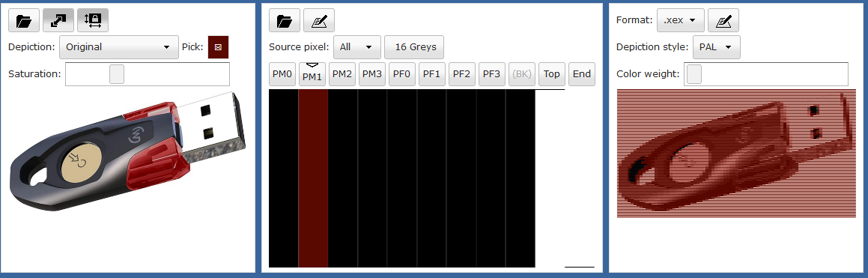Select the PM1 color register
The image size is (868, 278).
pyautogui.click(x=312, y=74)
